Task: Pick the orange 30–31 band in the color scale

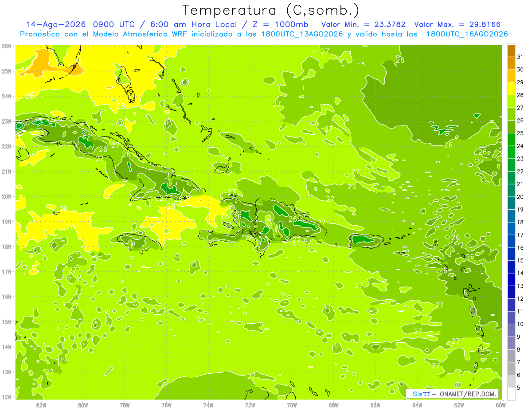Action: [511, 63]
